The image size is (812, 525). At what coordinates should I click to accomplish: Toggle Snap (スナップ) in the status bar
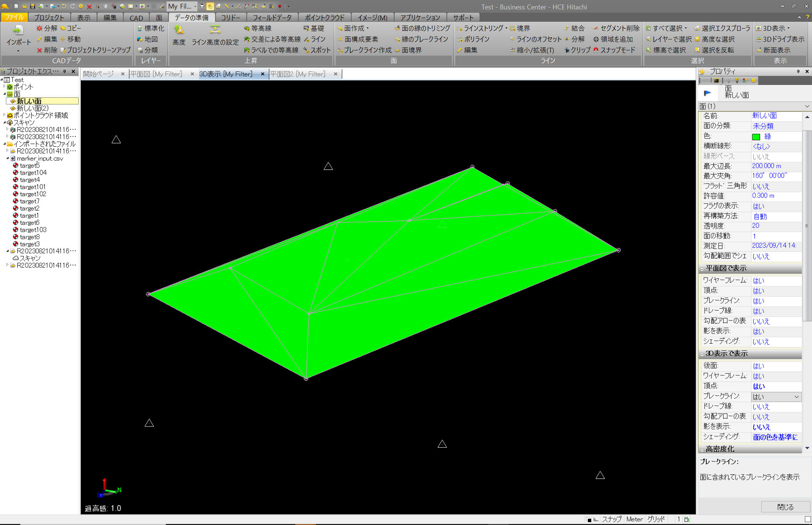612,519
